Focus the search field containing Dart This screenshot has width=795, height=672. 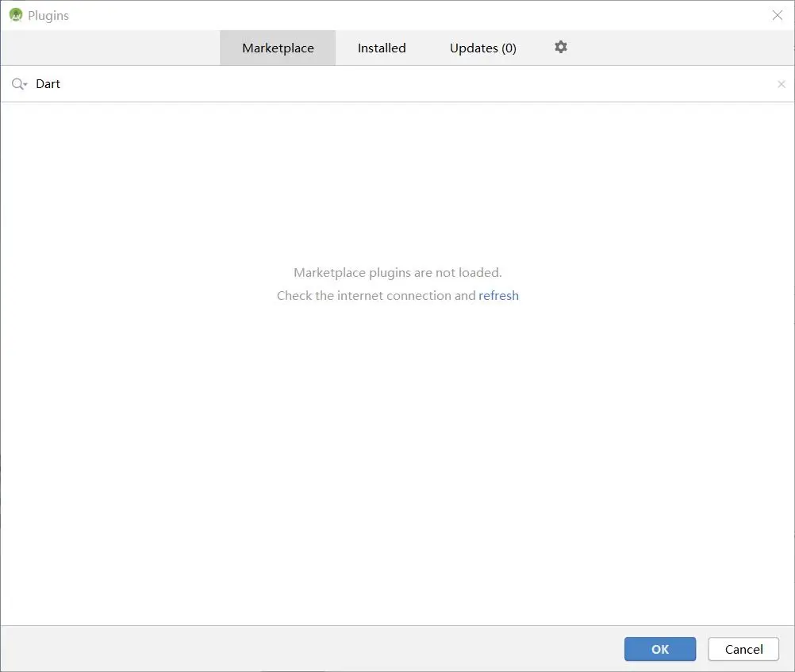[397, 84]
